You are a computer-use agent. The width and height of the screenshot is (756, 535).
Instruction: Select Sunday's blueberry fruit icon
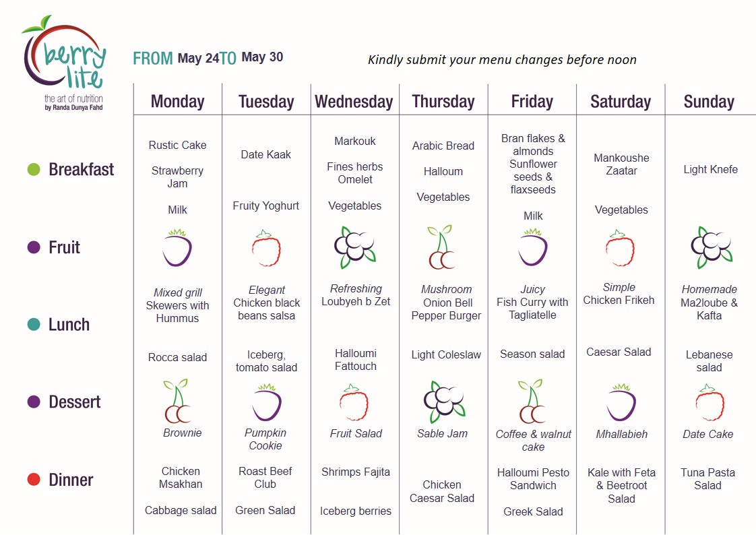(x=711, y=247)
